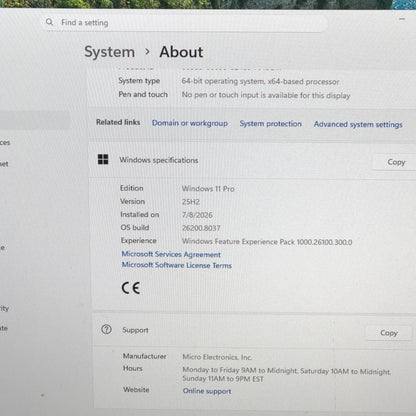This screenshot has width=416, height=416.
Task: Copy the Support information
Action: point(389,333)
